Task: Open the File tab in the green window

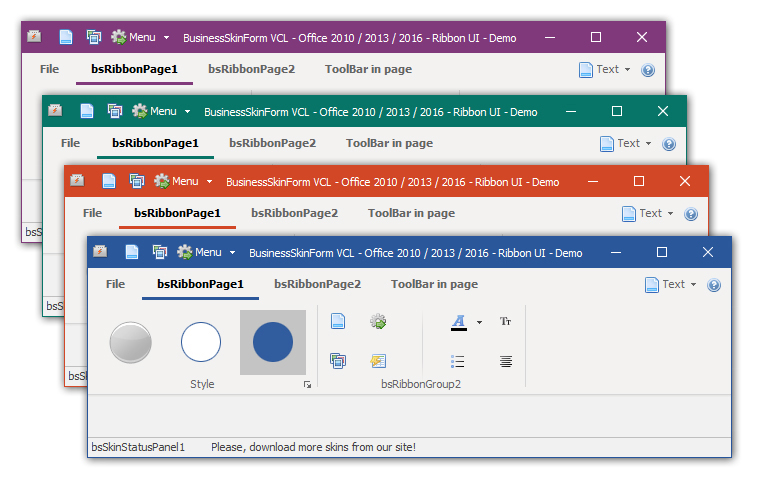Action: (70, 143)
